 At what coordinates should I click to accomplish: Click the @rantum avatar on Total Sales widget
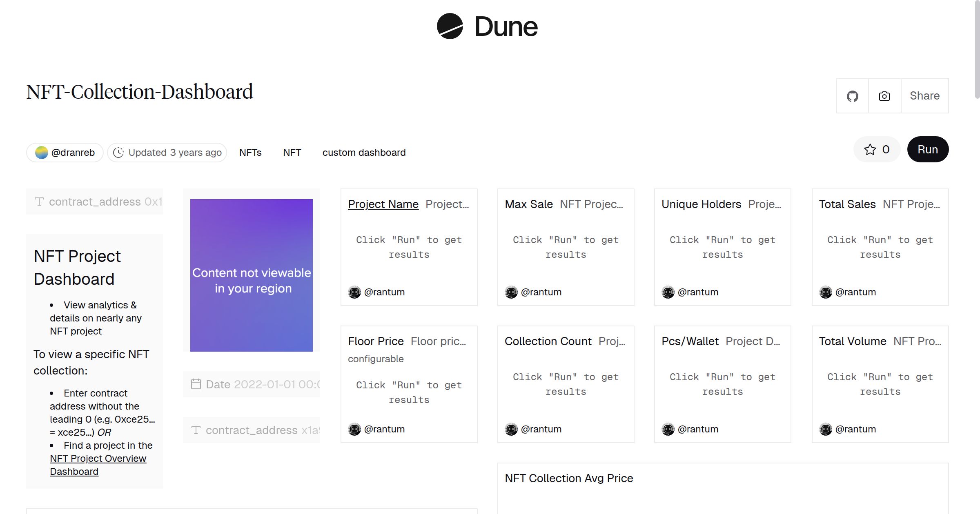(x=826, y=292)
